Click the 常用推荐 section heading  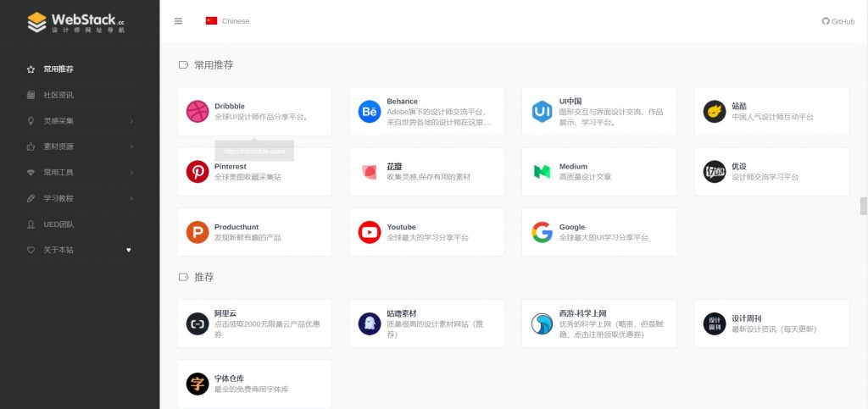(x=214, y=64)
